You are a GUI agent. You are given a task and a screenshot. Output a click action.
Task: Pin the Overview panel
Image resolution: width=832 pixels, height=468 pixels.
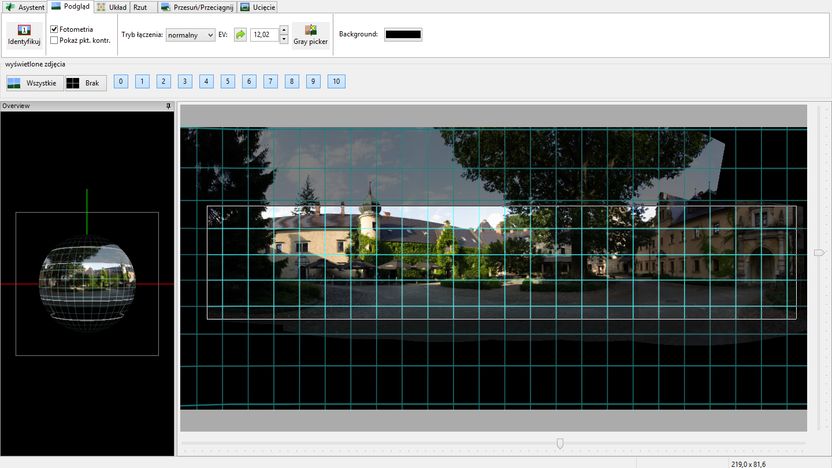tap(169, 106)
